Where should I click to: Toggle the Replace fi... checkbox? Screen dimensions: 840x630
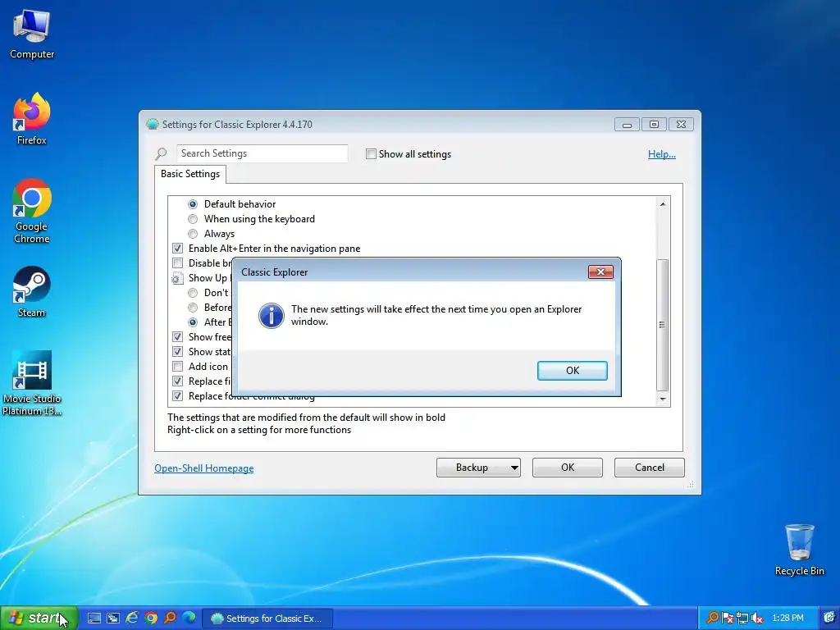177,381
